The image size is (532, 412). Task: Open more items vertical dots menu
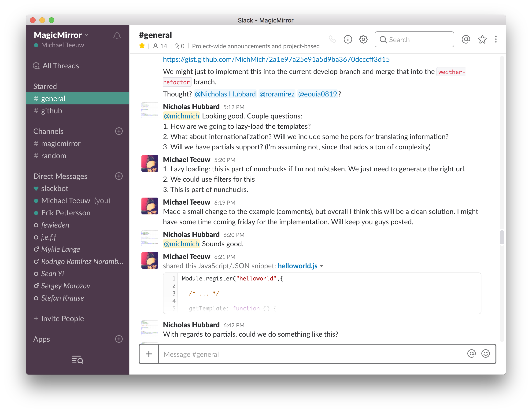pos(496,40)
